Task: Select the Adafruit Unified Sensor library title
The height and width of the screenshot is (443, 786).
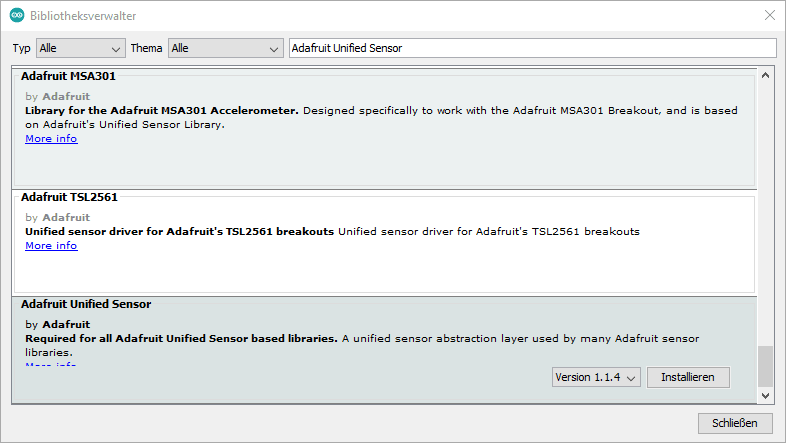Action: click(86, 304)
